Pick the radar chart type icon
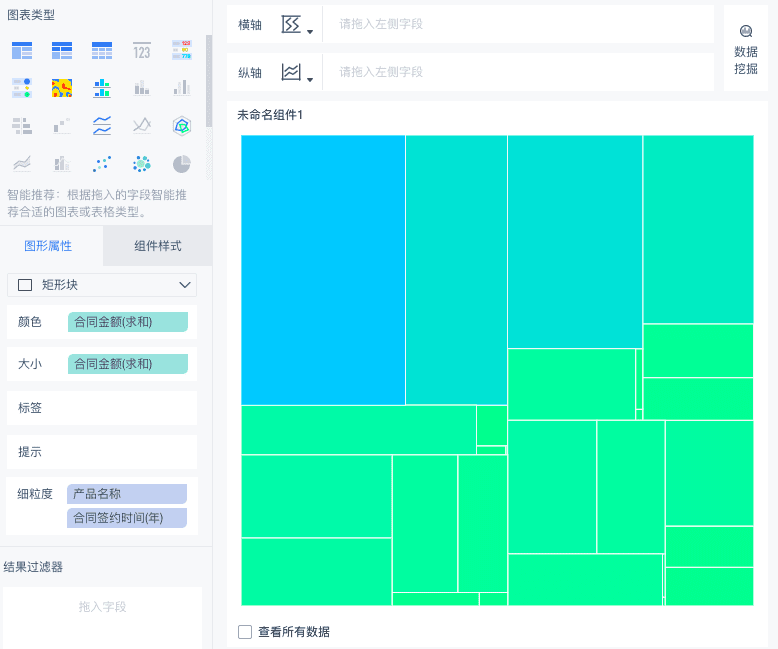The image size is (778, 649). [182, 126]
